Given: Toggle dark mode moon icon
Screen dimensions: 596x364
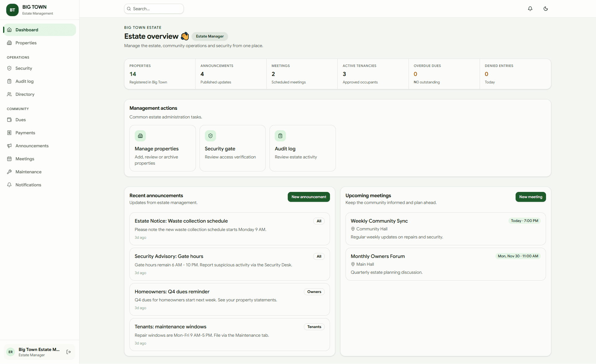Looking at the screenshot, I should click(546, 9).
